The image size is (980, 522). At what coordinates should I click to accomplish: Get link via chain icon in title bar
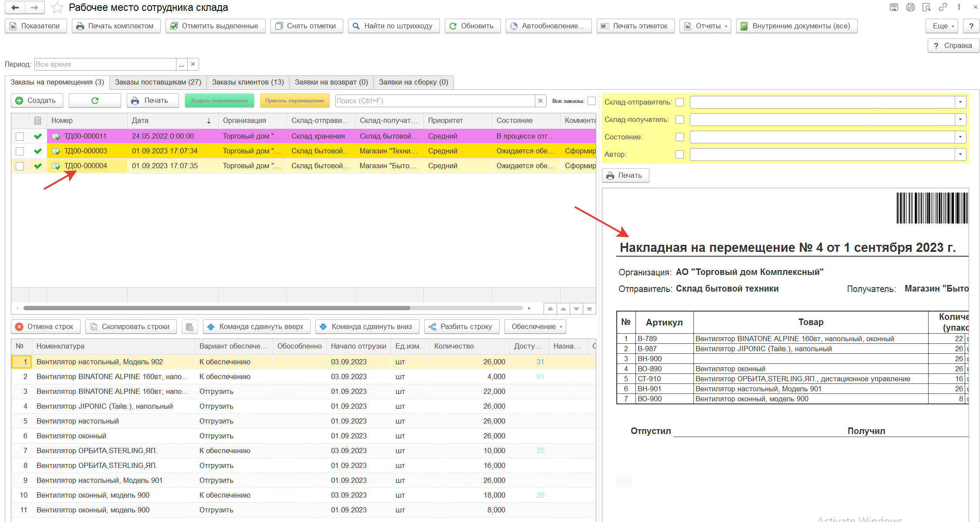point(943,7)
